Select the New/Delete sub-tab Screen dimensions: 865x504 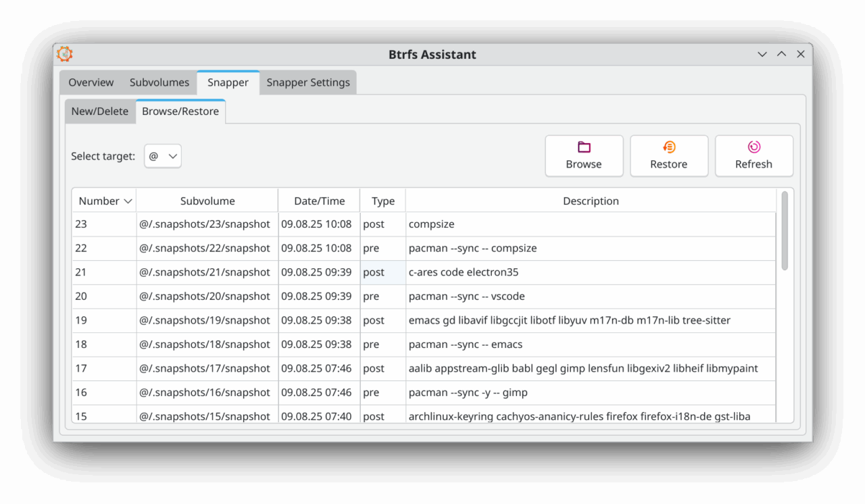pos(100,111)
